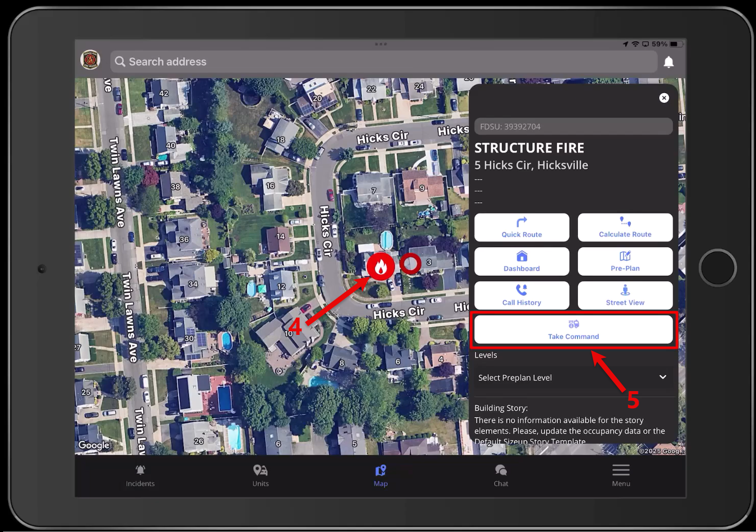Tap house number 16 on map
756x532 pixels.
tap(270, 186)
